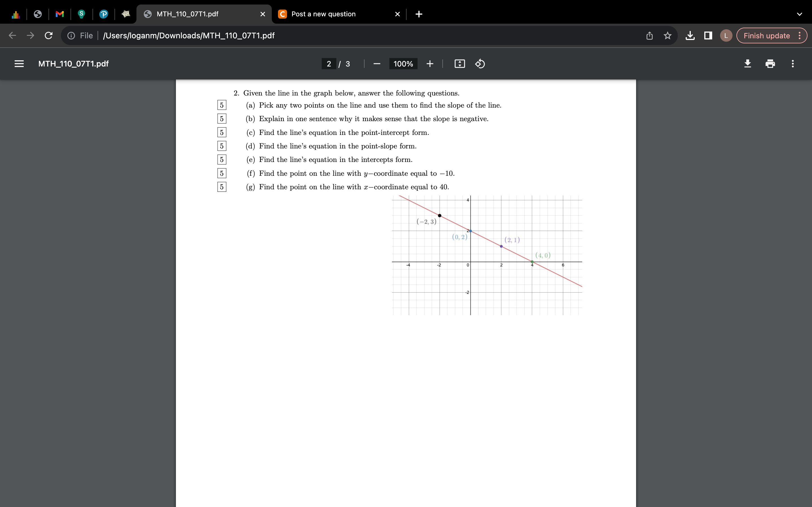Click the zoom out minus button

click(377, 64)
